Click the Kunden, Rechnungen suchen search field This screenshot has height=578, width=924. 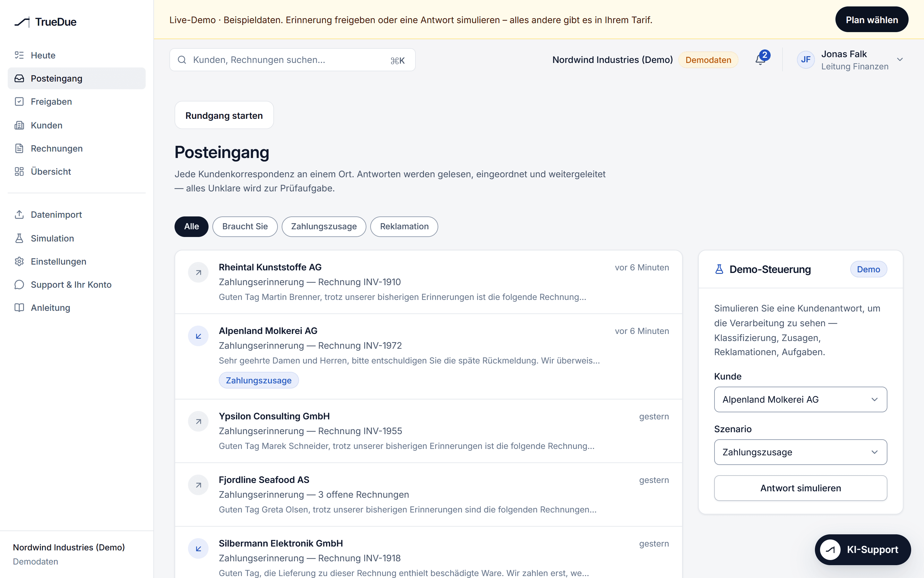[292, 60]
